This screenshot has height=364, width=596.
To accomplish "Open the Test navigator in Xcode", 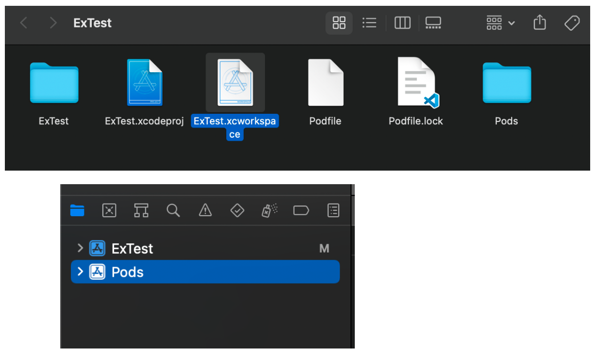I will coord(237,210).
